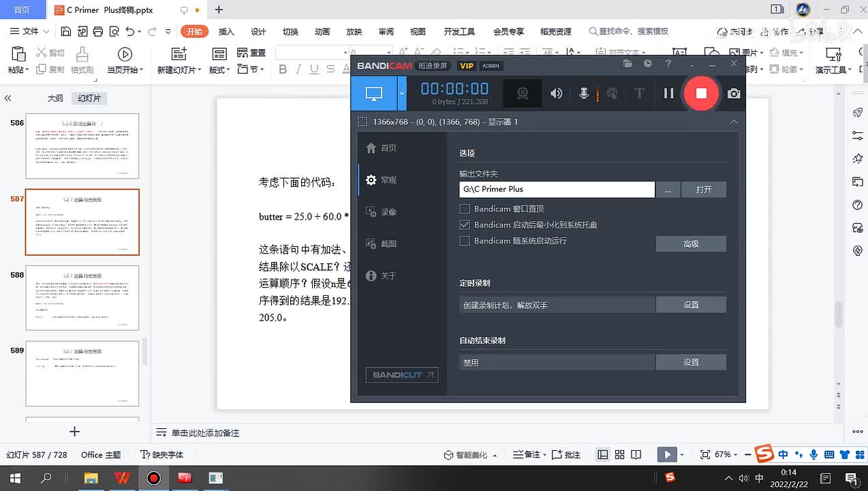868x491 pixels.
Task: Click the speaker sound icon in Bandicam
Action: coord(557,94)
